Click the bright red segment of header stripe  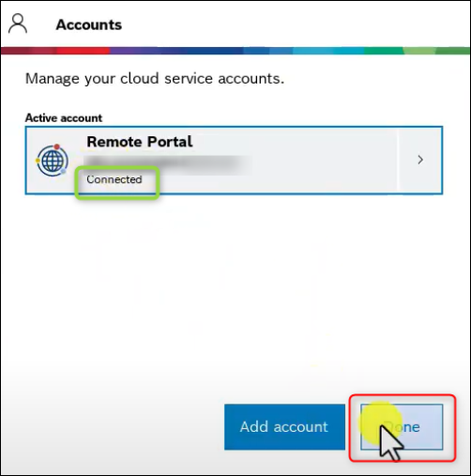[x=83, y=51]
